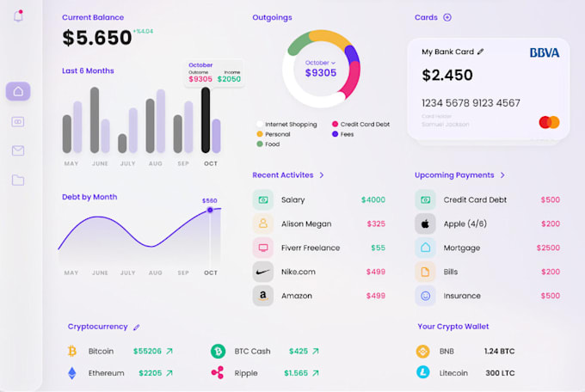Go to the Home dashboard icon

coord(18,91)
